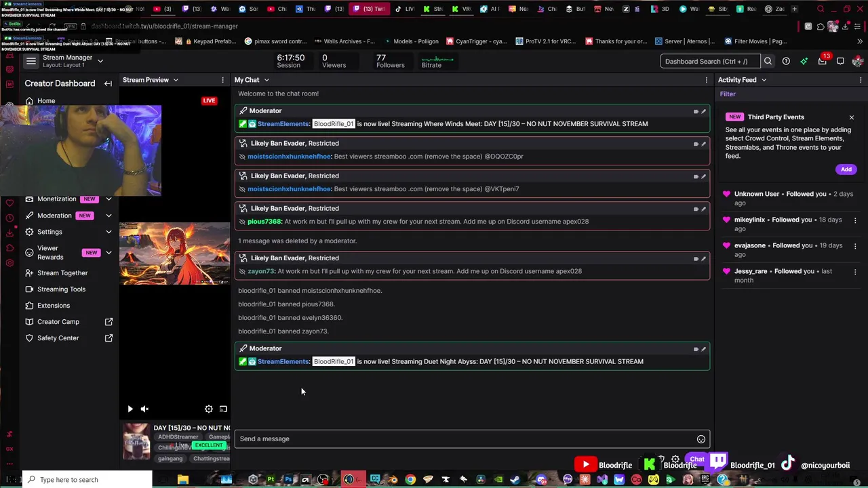This screenshot has height=488, width=868.
Task: Click mod sword icon on pious7368 message
Action: click(703, 209)
